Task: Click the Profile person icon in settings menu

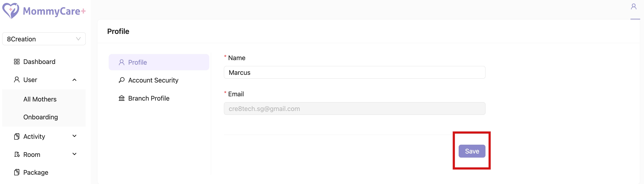Action: coord(122,62)
